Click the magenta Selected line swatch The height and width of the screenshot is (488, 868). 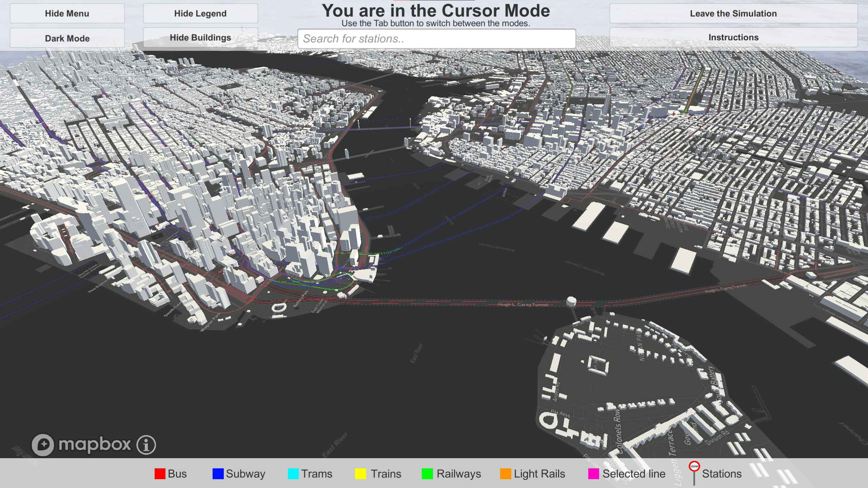(593, 474)
